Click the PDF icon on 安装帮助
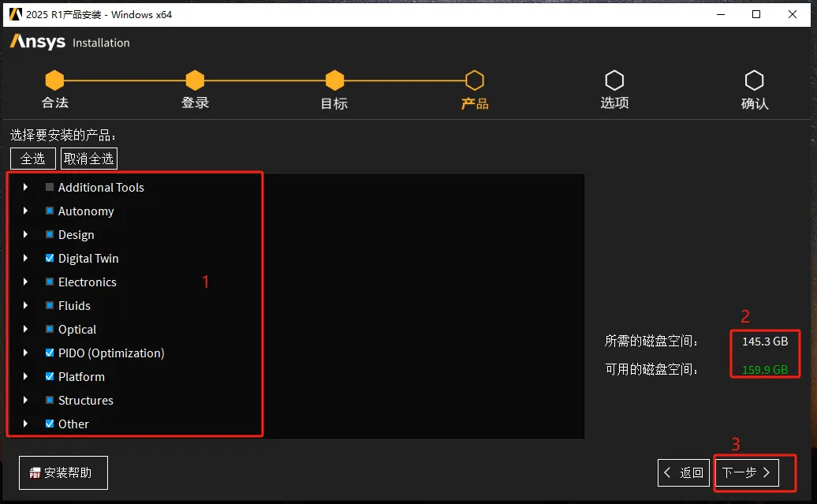This screenshot has height=504, width=817. coord(35,472)
